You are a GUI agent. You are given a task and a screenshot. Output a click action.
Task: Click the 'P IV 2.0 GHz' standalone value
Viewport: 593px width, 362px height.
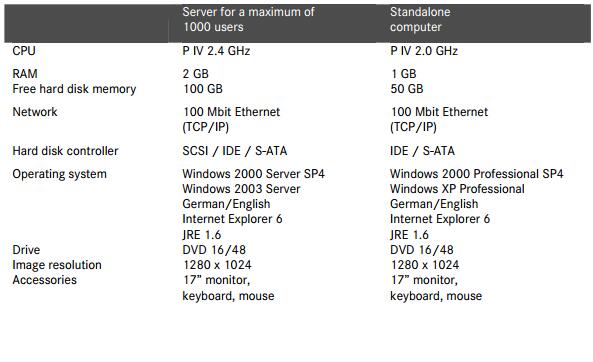tap(424, 51)
